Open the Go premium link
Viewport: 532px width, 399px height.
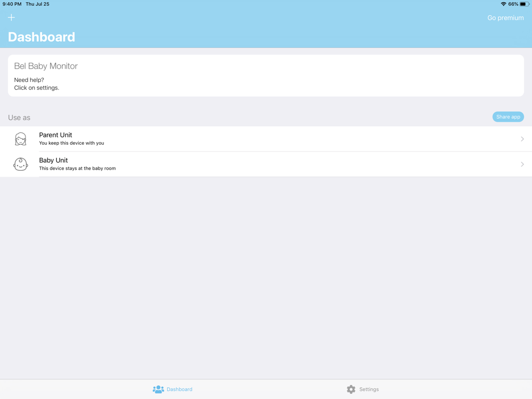pyautogui.click(x=505, y=18)
